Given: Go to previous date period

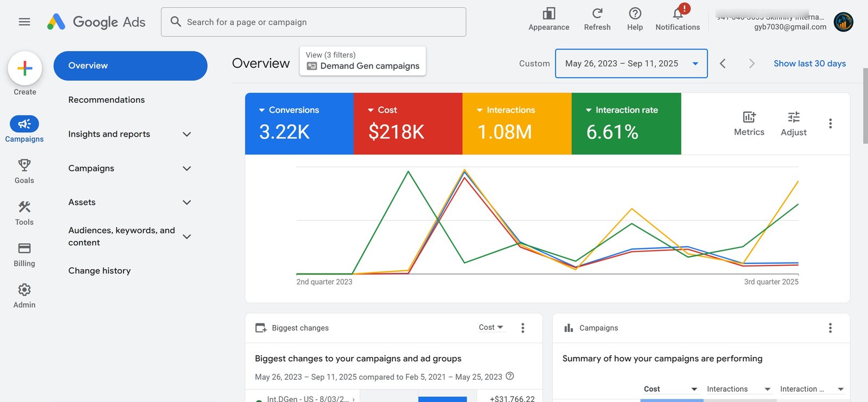Looking at the screenshot, I should pyautogui.click(x=723, y=63).
